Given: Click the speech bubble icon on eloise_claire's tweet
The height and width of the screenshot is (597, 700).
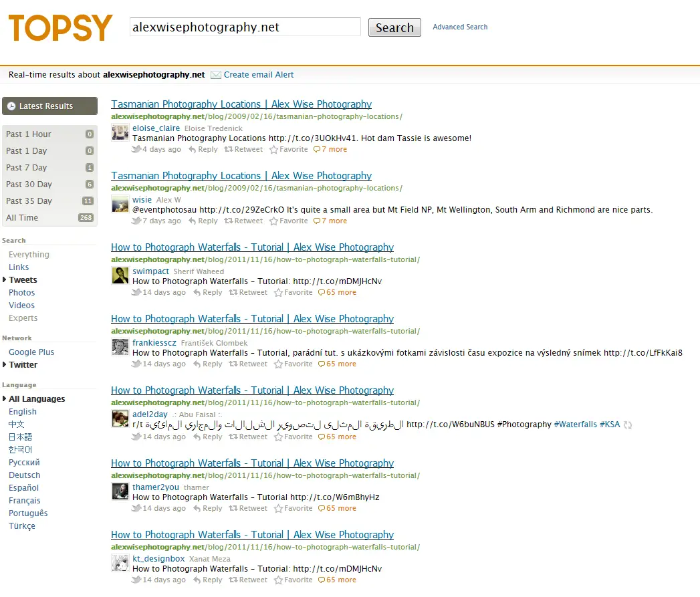Looking at the screenshot, I should point(317,150).
